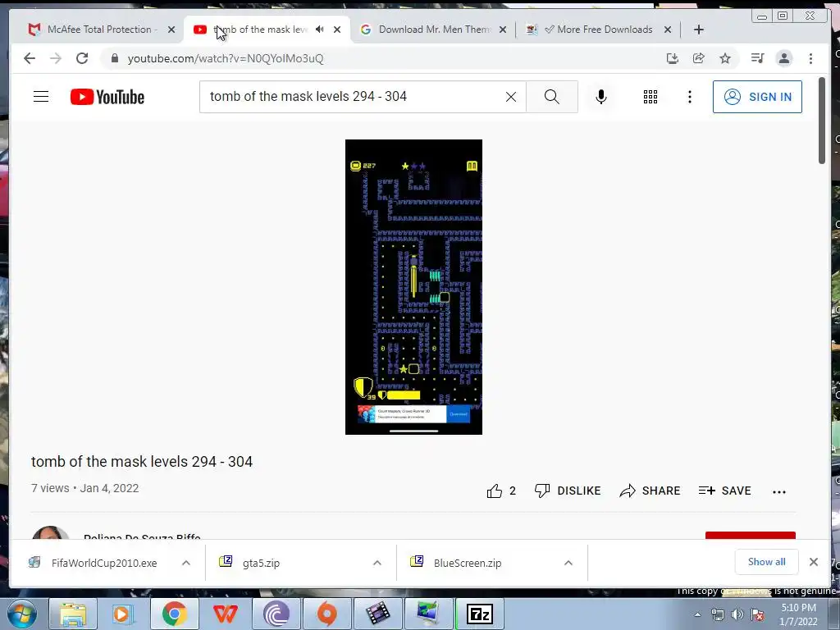Open Chrome's three-dot menu
This screenshot has height=630, width=840.
(x=810, y=58)
